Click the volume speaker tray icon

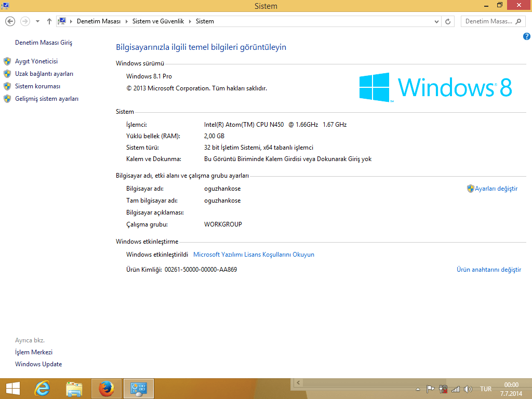coord(468,389)
